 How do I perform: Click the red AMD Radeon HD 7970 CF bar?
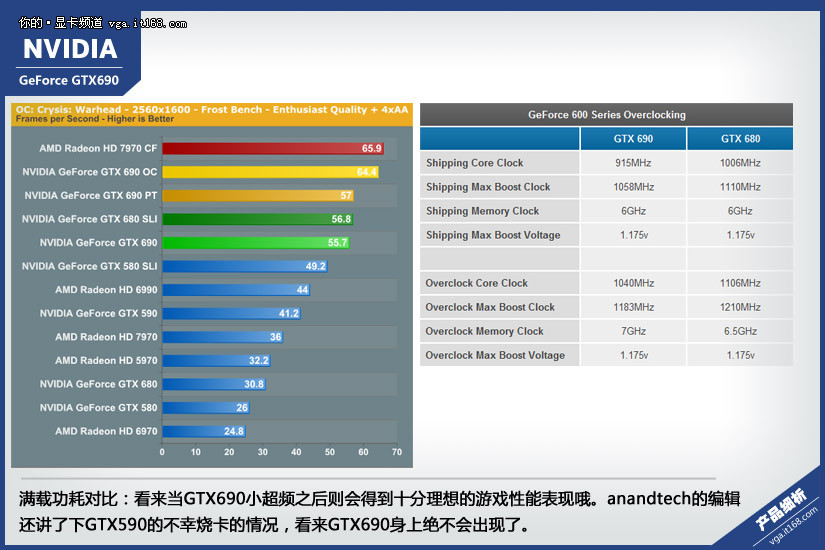(x=273, y=148)
